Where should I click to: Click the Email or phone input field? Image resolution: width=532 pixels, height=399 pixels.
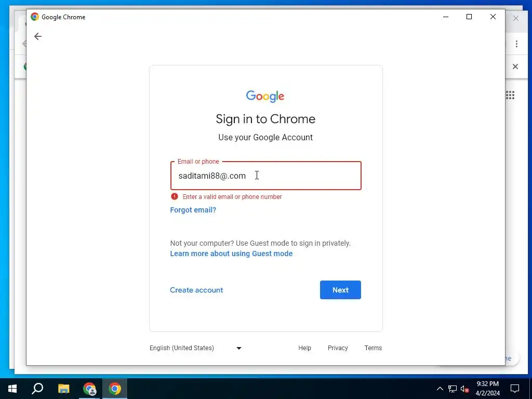[265, 176]
